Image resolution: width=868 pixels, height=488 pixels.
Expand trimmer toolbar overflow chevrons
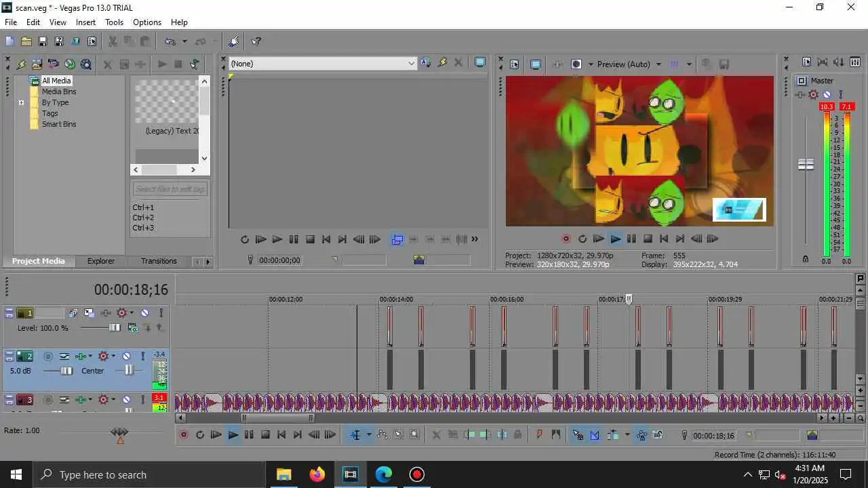pos(475,239)
